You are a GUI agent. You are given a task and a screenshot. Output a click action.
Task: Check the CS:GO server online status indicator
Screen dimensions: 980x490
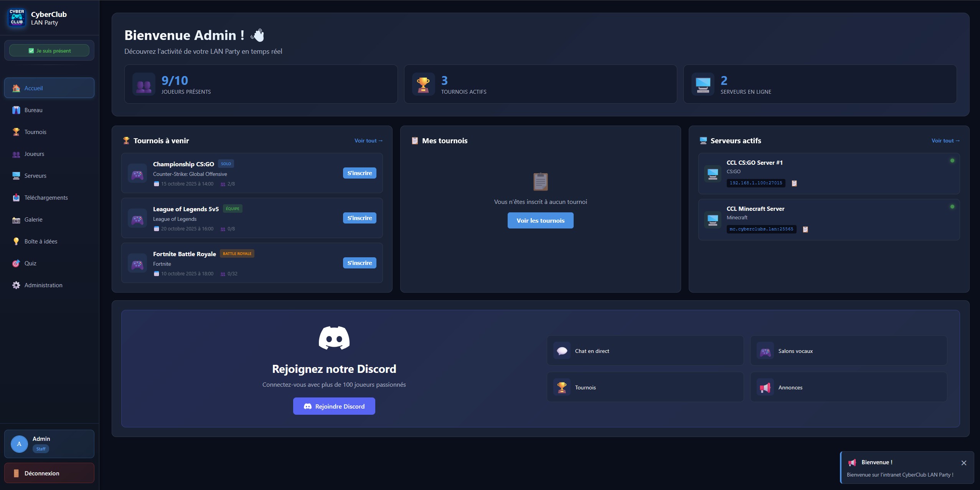[x=952, y=161]
